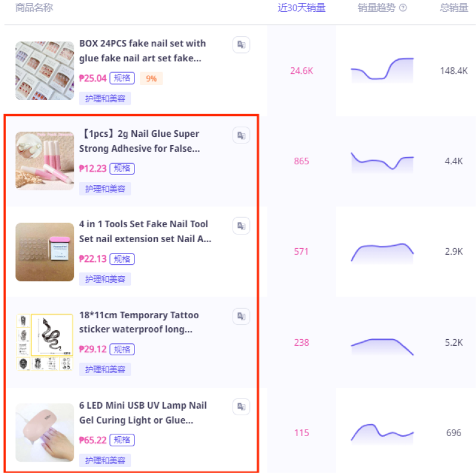Open 规格 tag under ₱25.04 price

(122, 78)
